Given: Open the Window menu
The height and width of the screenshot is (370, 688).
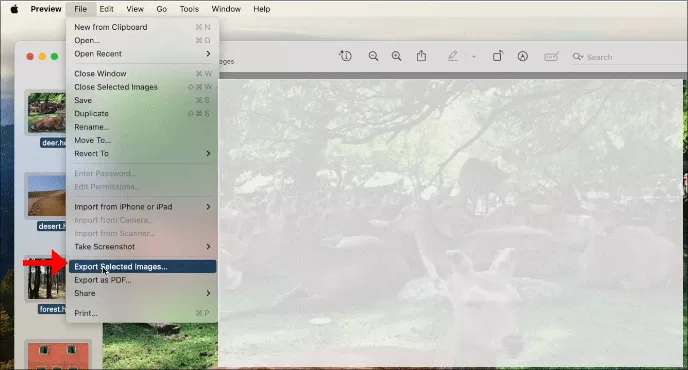Looking at the screenshot, I should tap(226, 9).
